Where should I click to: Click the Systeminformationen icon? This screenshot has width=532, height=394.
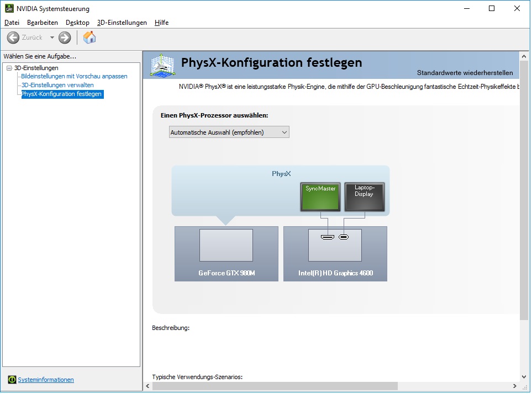click(12, 380)
